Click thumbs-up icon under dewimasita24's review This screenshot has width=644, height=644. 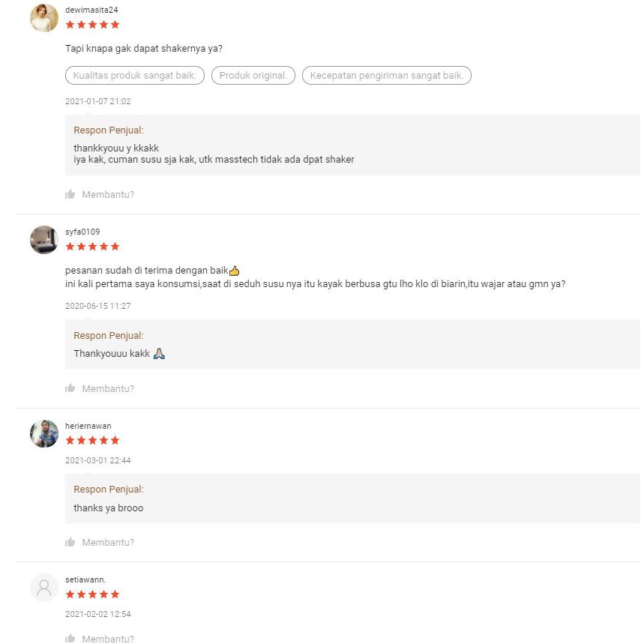pos(70,195)
